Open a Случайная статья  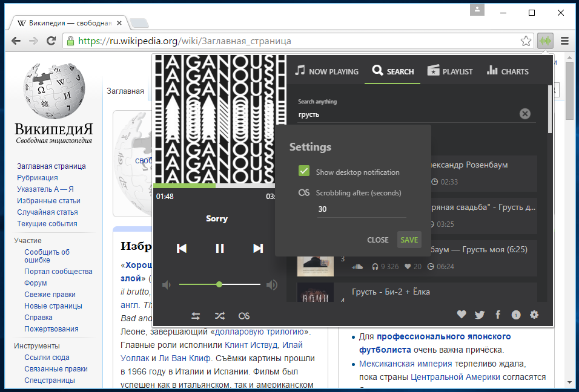click(x=47, y=212)
